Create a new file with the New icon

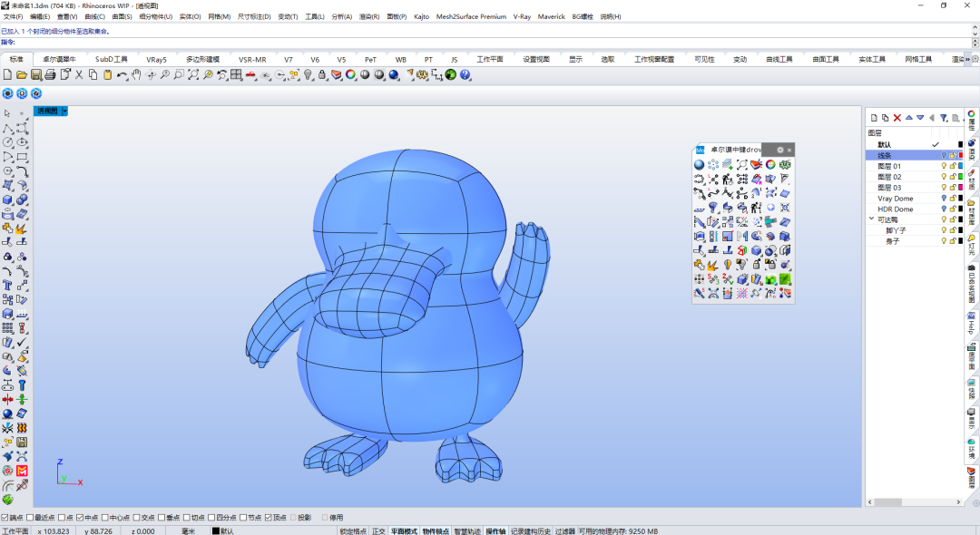click(7, 75)
